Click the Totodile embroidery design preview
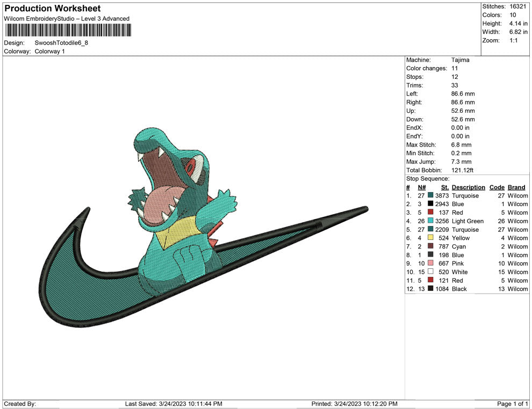This screenshot has height=409, width=532. pos(204,227)
